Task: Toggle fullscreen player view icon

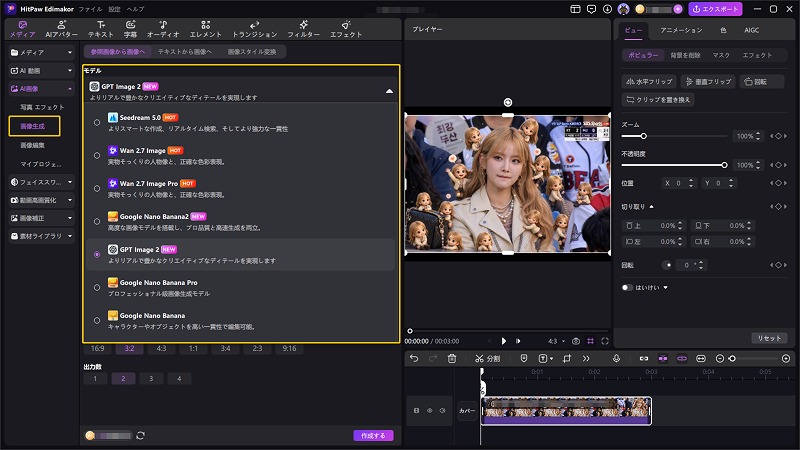Action: click(605, 341)
